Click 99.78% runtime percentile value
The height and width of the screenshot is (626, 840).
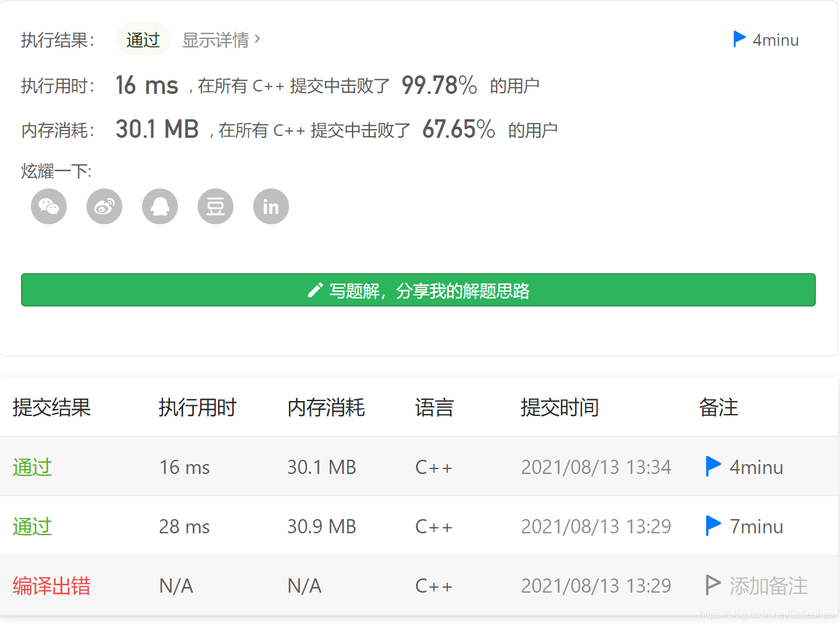point(439,85)
